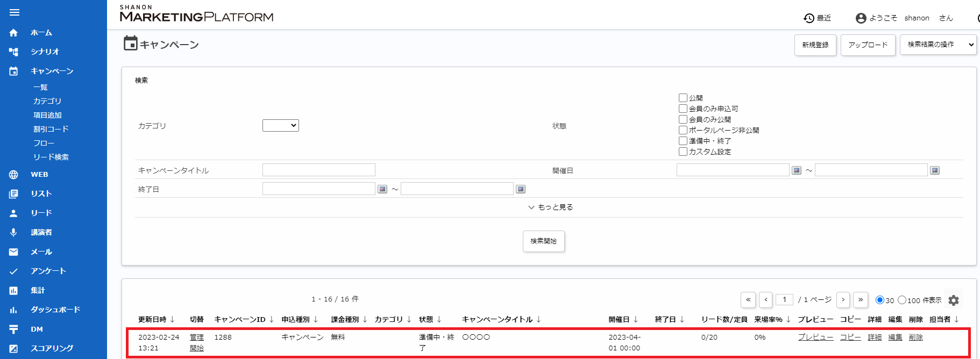This screenshot has width=980, height=359.
Task: Click the 開催日 start date field
Action: coord(733,170)
